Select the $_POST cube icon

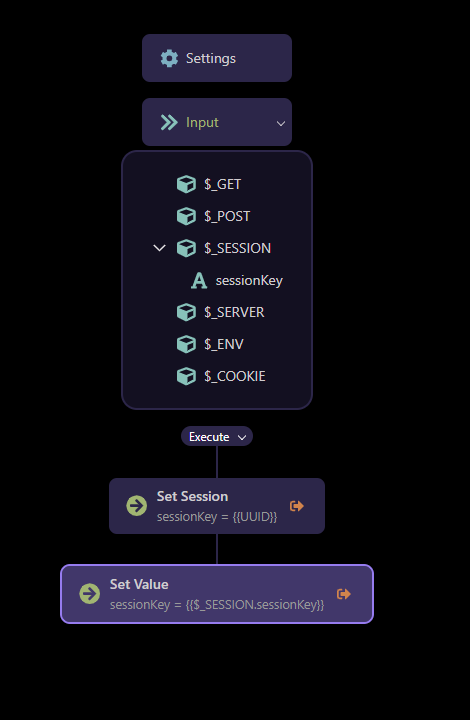tap(186, 216)
